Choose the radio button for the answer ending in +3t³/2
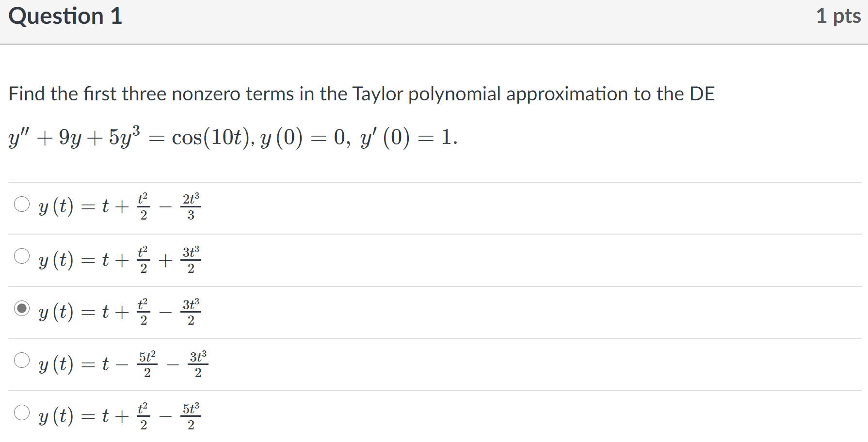Viewport: 868px width, 442px height. (x=22, y=256)
